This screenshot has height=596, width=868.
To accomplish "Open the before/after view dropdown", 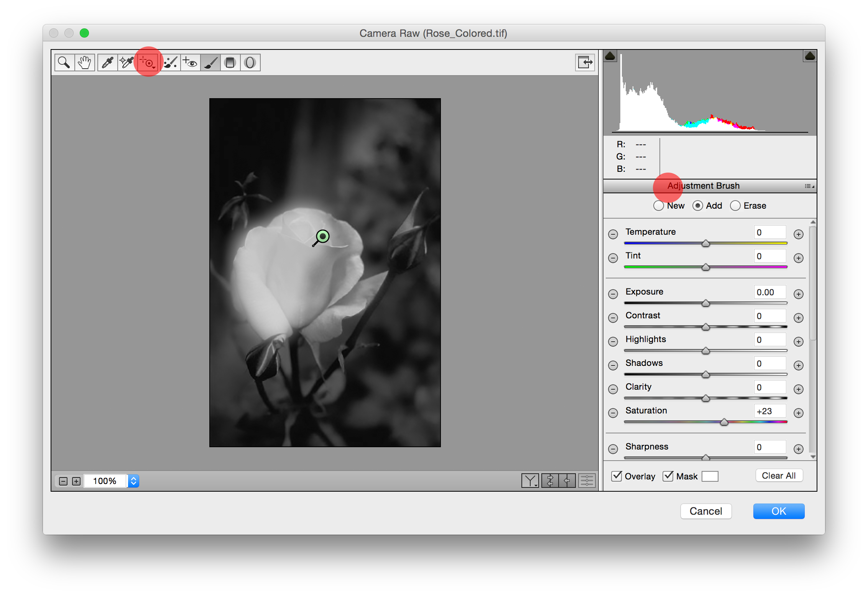I will pyautogui.click(x=530, y=481).
